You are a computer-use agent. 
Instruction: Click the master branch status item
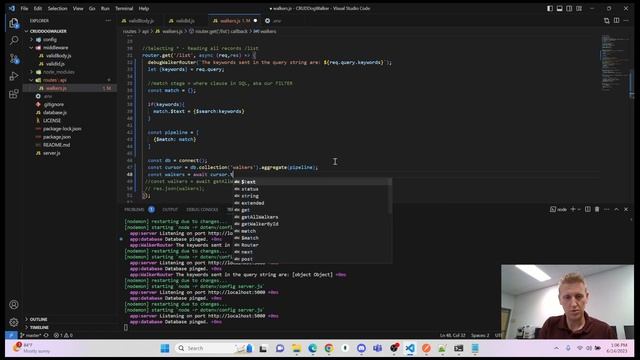pos(31,335)
